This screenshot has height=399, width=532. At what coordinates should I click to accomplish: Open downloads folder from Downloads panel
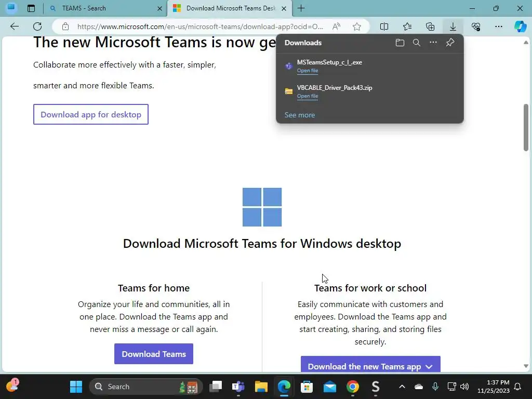pyautogui.click(x=400, y=43)
